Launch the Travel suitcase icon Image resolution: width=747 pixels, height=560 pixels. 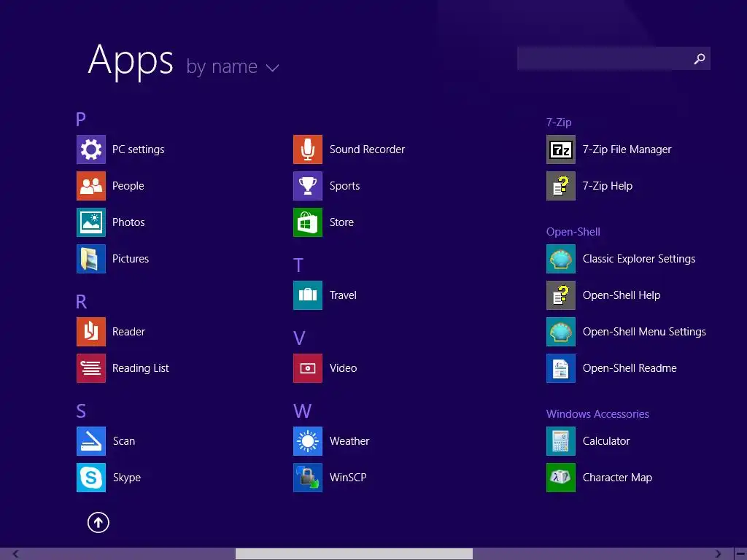308,295
